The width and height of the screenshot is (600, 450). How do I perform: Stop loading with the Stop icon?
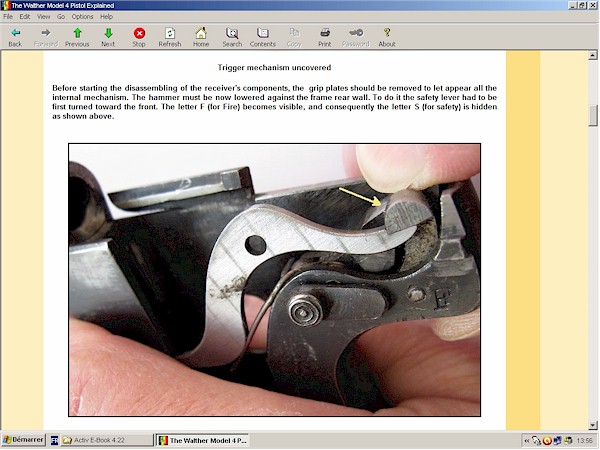(139, 38)
